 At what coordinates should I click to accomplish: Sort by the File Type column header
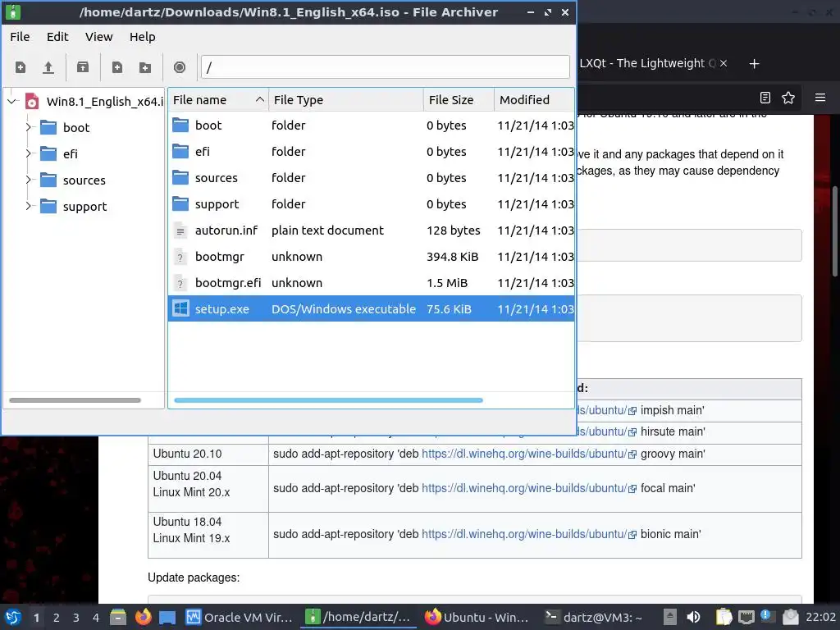[345, 99]
